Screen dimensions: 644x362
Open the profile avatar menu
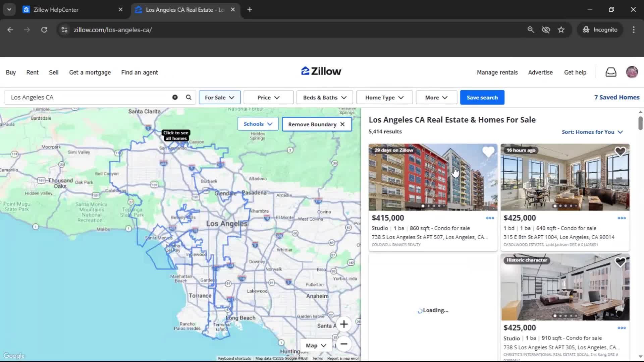(632, 72)
